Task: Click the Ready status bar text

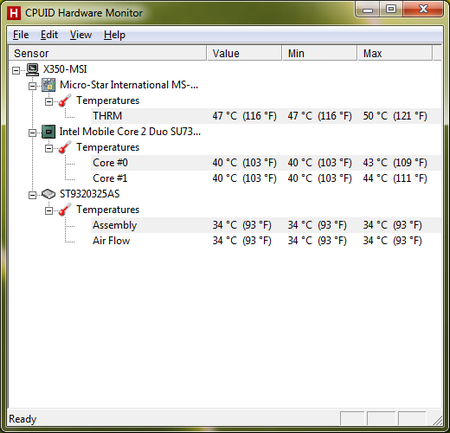Action: click(x=22, y=419)
